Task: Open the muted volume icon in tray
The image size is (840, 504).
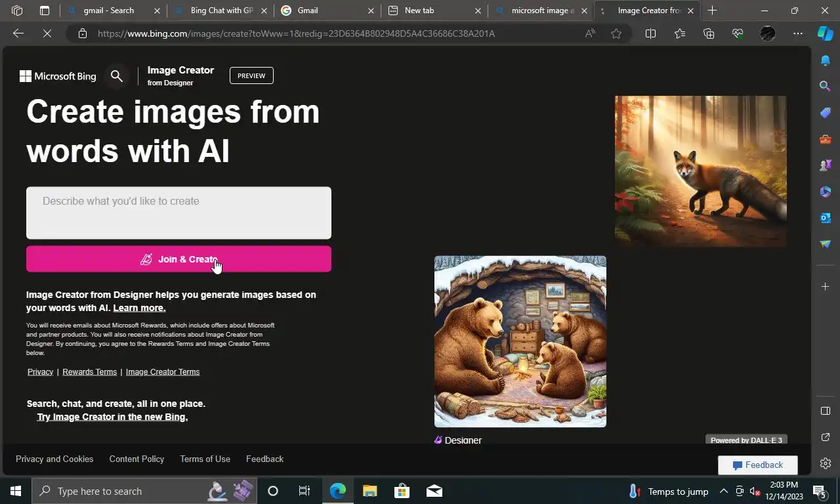Action: (755, 491)
